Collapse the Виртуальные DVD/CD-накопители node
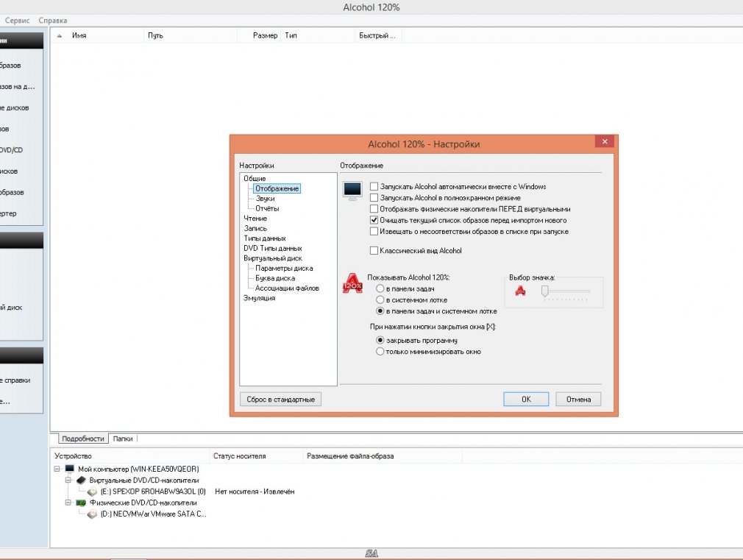 pos(68,480)
